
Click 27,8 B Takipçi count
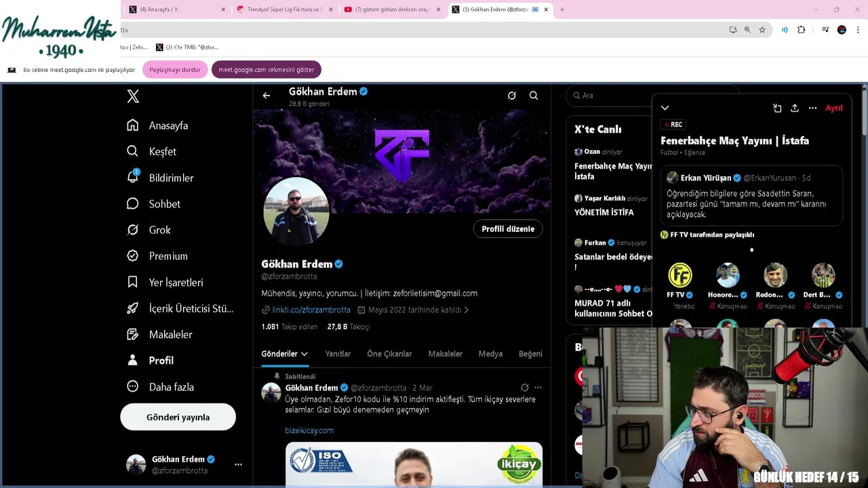349,327
